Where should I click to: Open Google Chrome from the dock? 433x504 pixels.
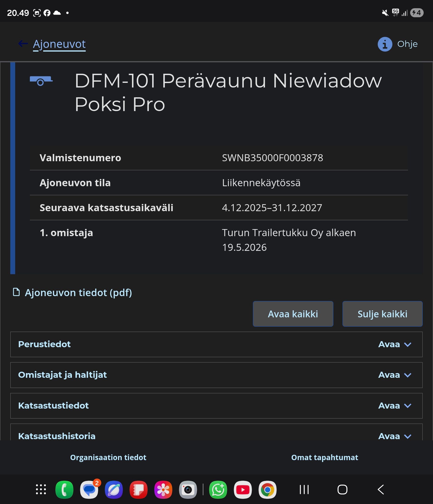coord(267,490)
